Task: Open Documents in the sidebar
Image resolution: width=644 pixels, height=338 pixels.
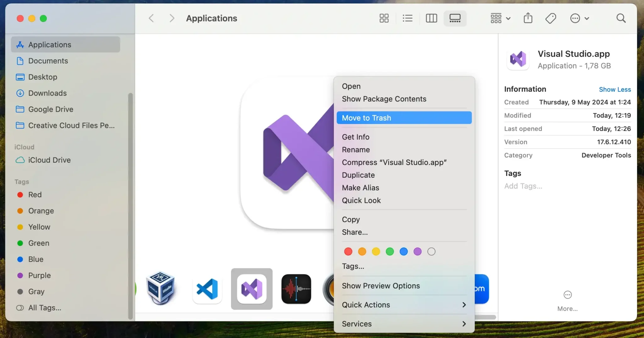Action: [x=66, y=61]
